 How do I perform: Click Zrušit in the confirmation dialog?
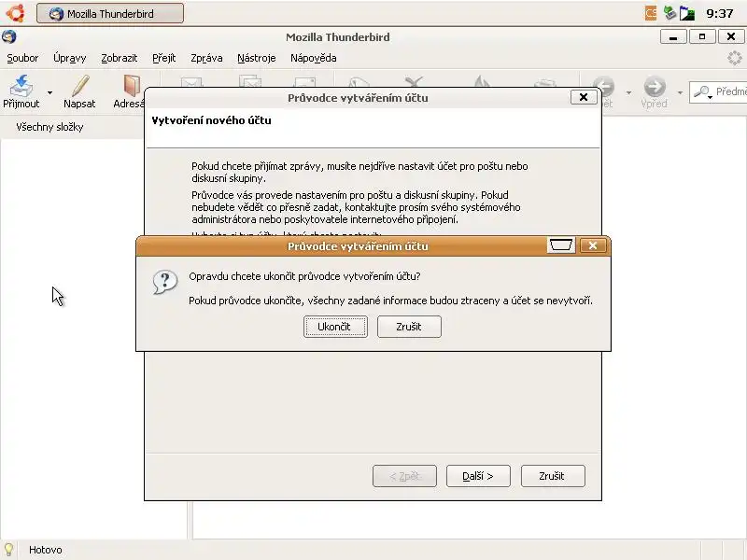click(409, 327)
